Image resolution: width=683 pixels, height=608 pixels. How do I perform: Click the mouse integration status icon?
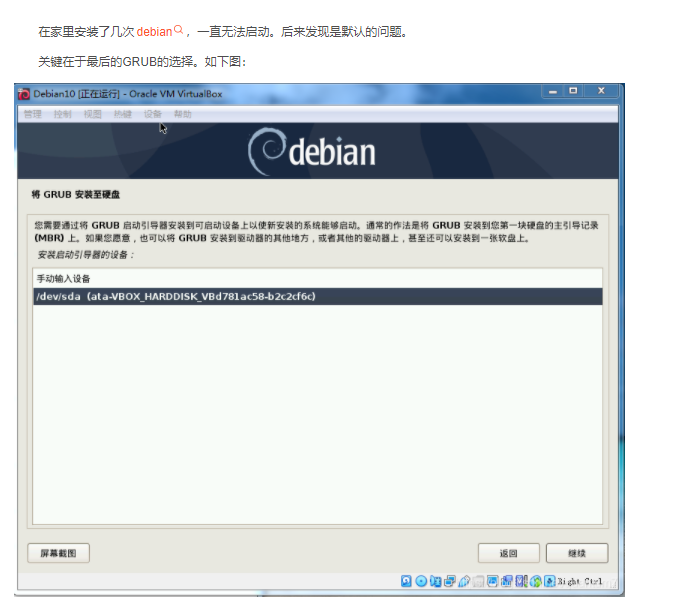tap(535, 581)
